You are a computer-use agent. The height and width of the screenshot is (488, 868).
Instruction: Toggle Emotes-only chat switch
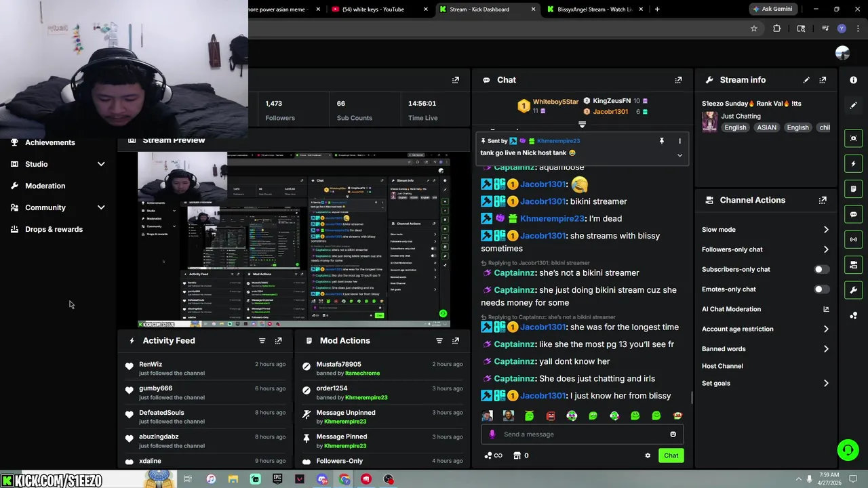(x=821, y=289)
